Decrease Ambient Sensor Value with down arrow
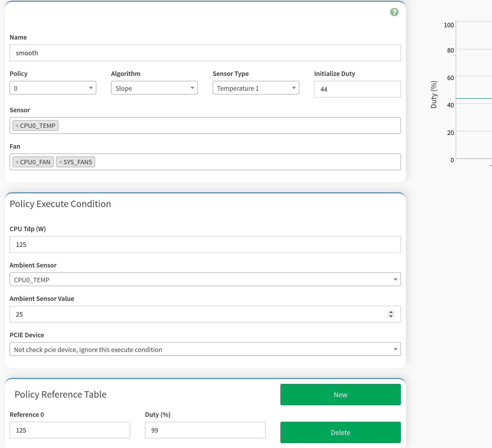Viewport: 492px width, 448px height. [x=391, y=316]
